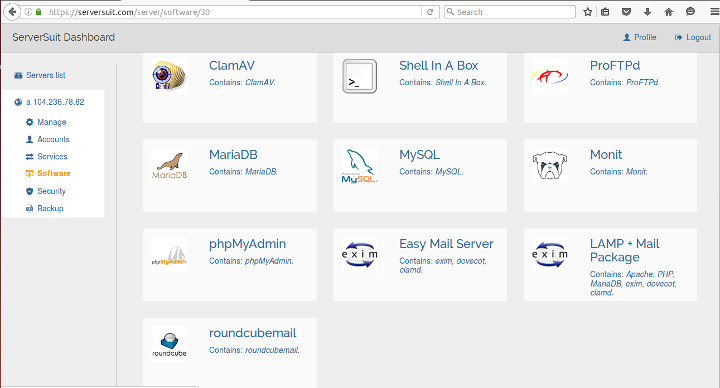Open the Pocket icon in the toolbar
The width and height of the screenshot is (720, 388).
(x=626, y=12)
